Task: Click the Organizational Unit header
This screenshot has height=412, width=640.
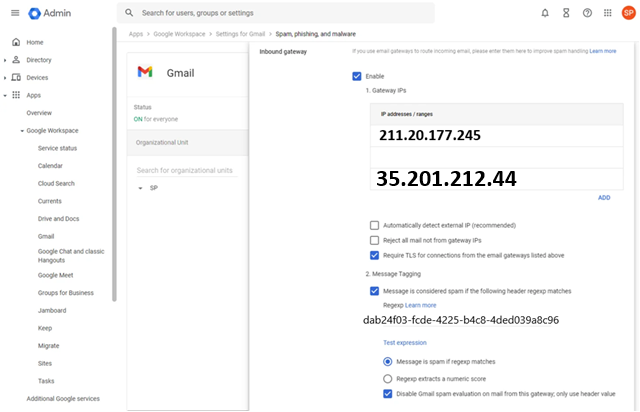Action: click(x=187, y=143)
